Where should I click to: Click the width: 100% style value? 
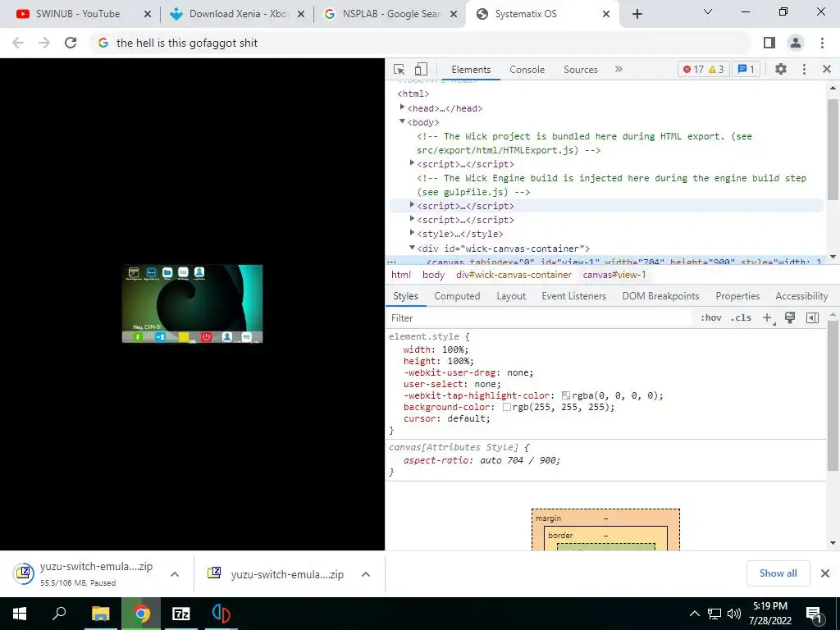[x=453, y=349]
